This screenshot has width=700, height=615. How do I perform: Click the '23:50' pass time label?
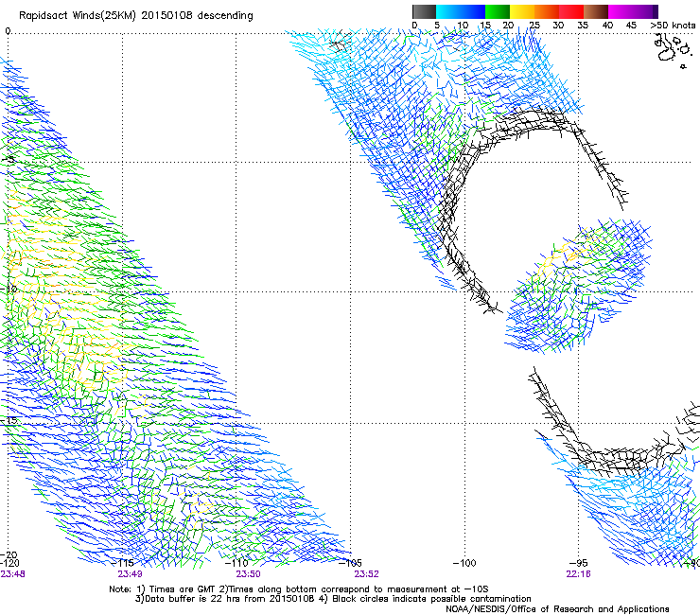click(248, 574)
